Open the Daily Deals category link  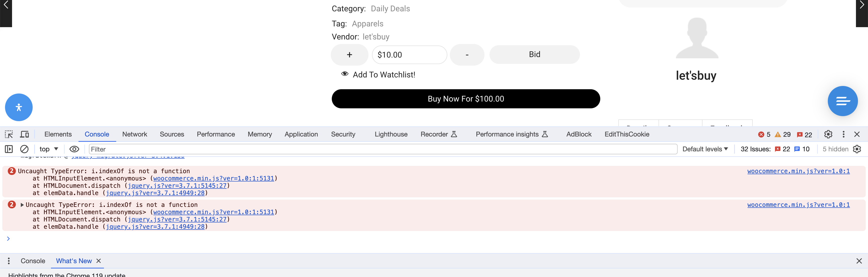pyautogui.click(x=390, y=9)
